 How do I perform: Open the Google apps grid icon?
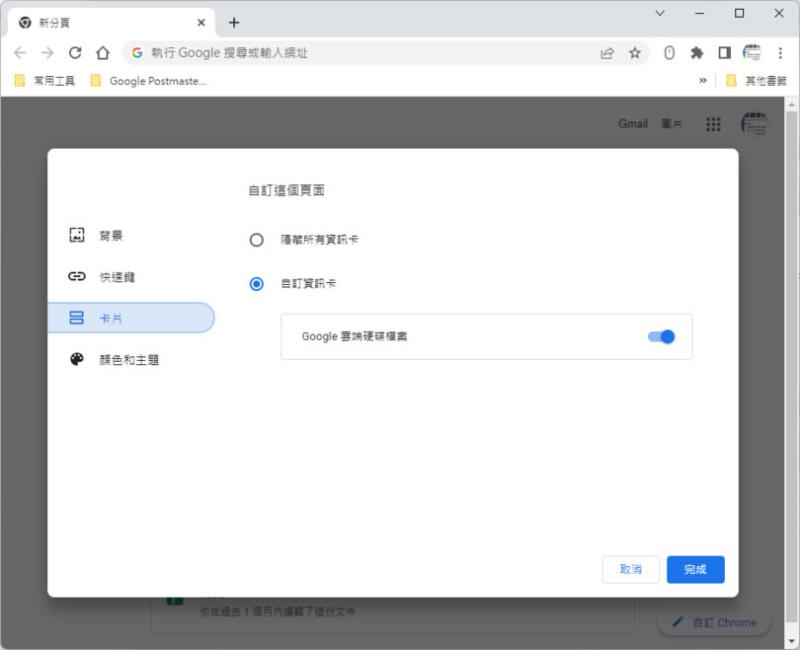click(x=713, y=124)
